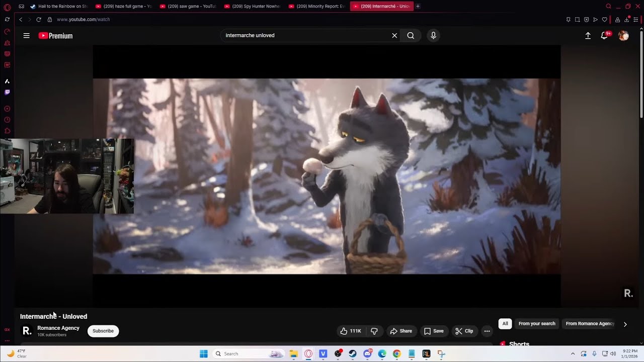Click the pin icon in Opera toolbar
Viewport: 644px width, 362px height.
[x=568, y=20]
